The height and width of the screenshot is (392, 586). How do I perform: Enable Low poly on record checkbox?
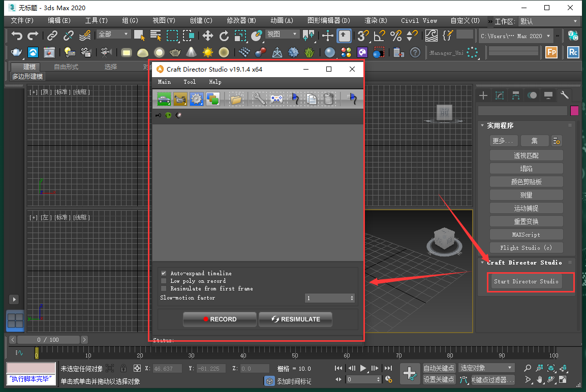click(164, 281)
